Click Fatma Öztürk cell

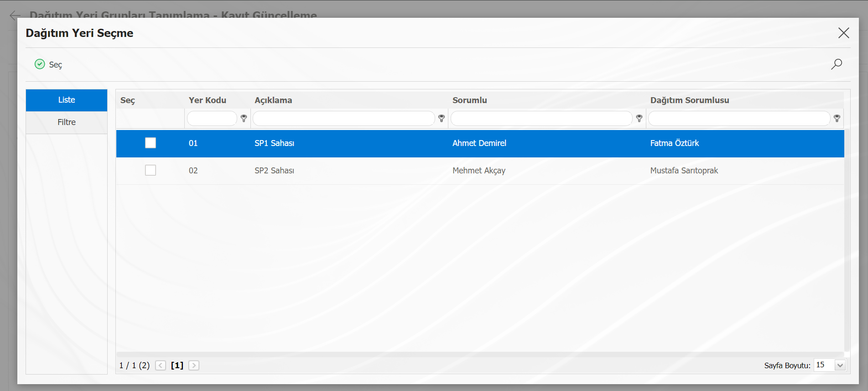tap(675, 143)
